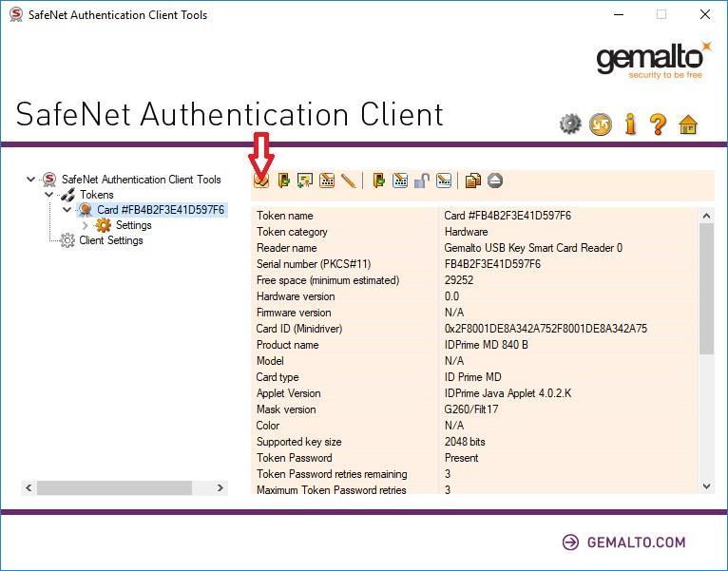Click the token details scroll up arrow
728x571 pixels.
(x=707, y=216)
